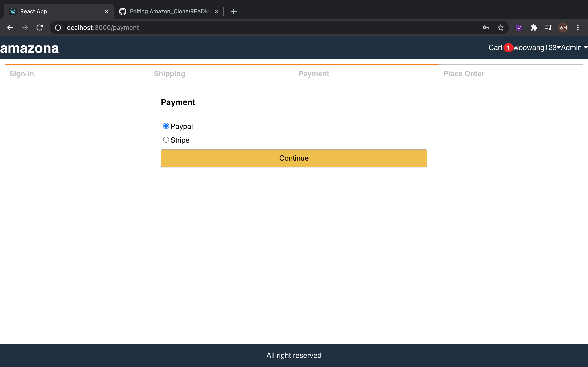
Task: Bookmark page with star icon
Action: tap(500, 28)
